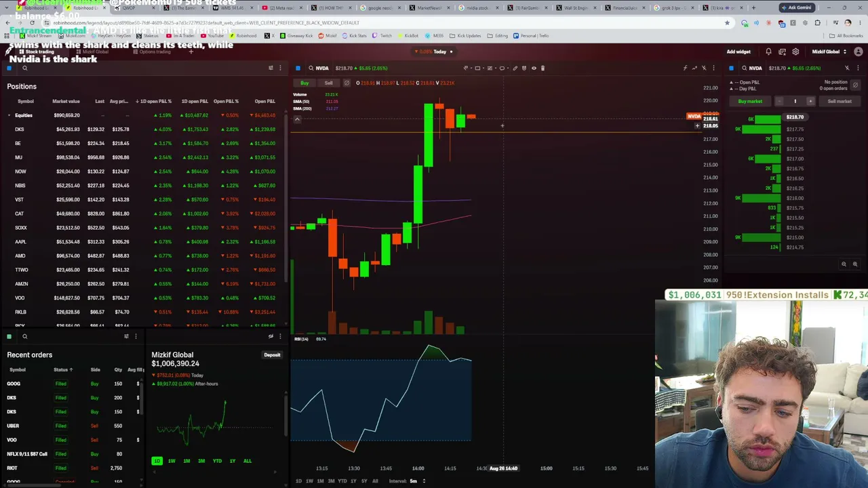Open the user profile avatar

click(x=858, y=52)
